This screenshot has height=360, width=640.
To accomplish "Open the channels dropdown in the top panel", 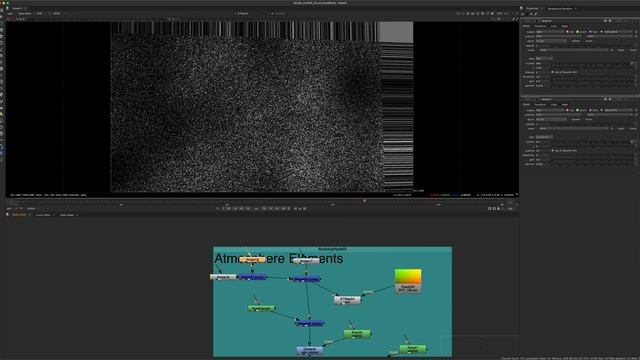I will click(550, 31).
